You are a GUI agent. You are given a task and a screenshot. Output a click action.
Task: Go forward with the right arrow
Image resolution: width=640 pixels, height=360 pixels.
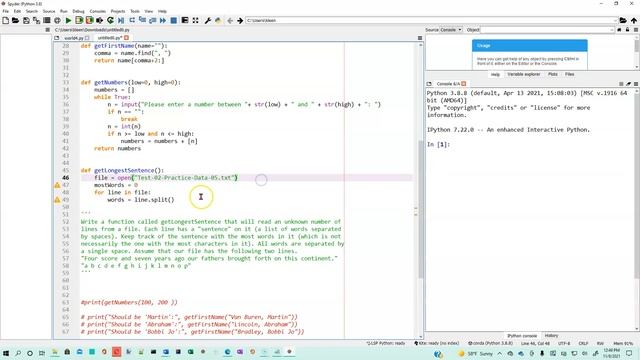coord(240,20)
